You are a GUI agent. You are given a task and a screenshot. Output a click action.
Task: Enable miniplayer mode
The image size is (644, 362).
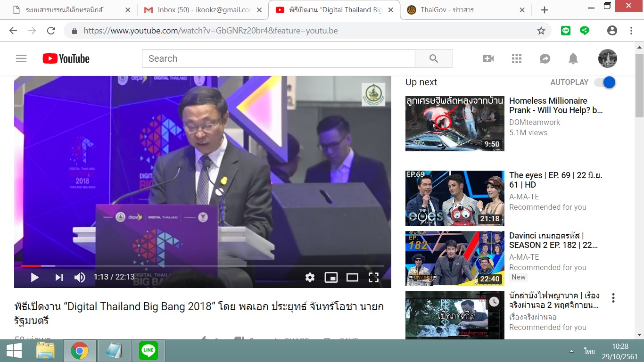coord(331,277)
